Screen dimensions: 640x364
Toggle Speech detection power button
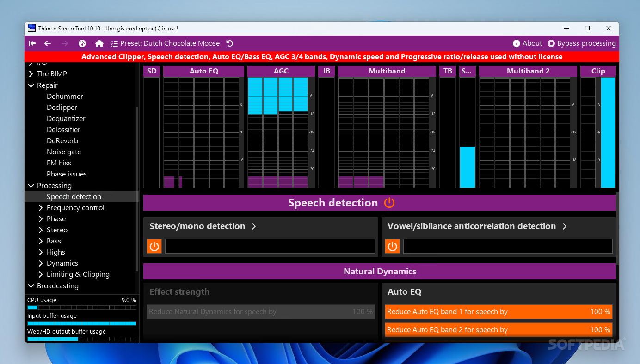(389, 203)
